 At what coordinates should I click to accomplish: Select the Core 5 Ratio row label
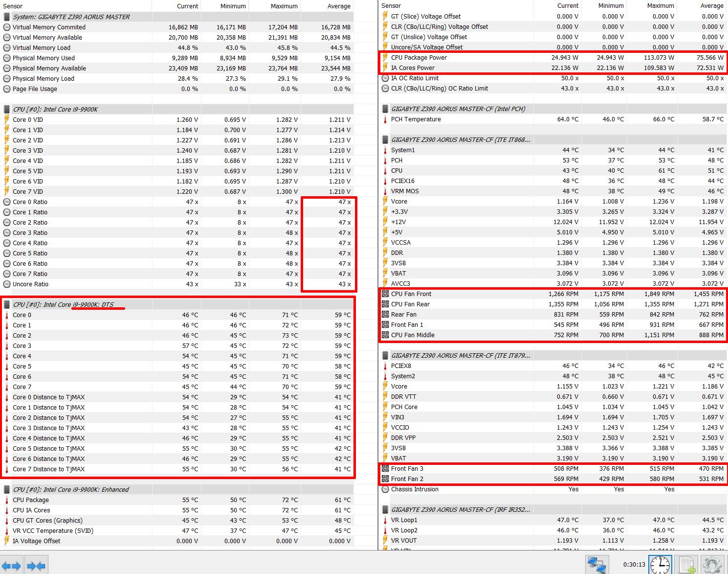click(x=30, y=253)
